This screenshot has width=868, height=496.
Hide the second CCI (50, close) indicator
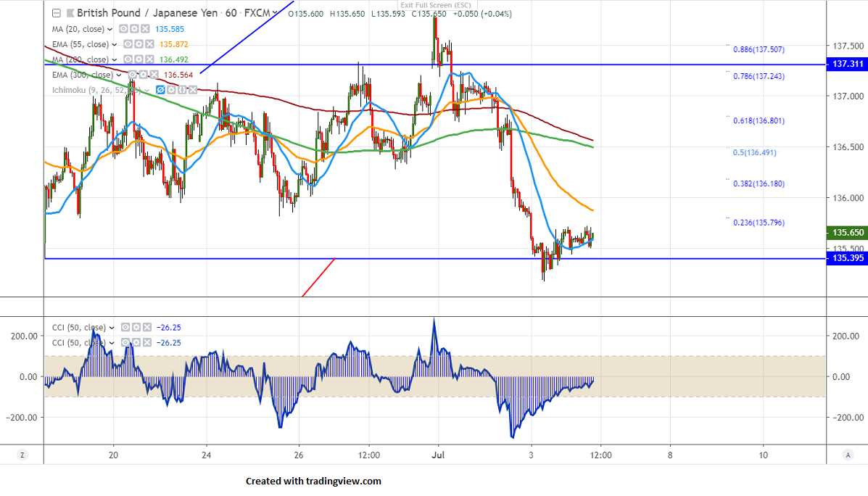pyautogui.click(x=125, y=343)
